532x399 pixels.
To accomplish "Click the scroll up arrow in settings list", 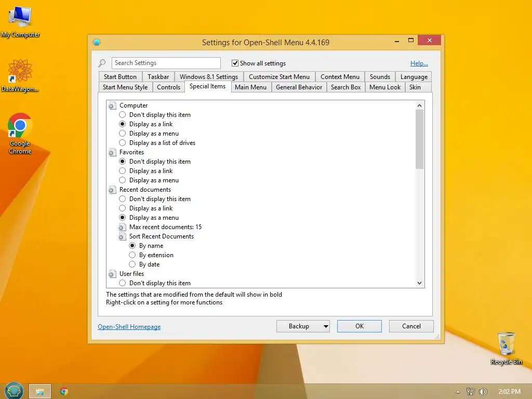I will [420, 105].
